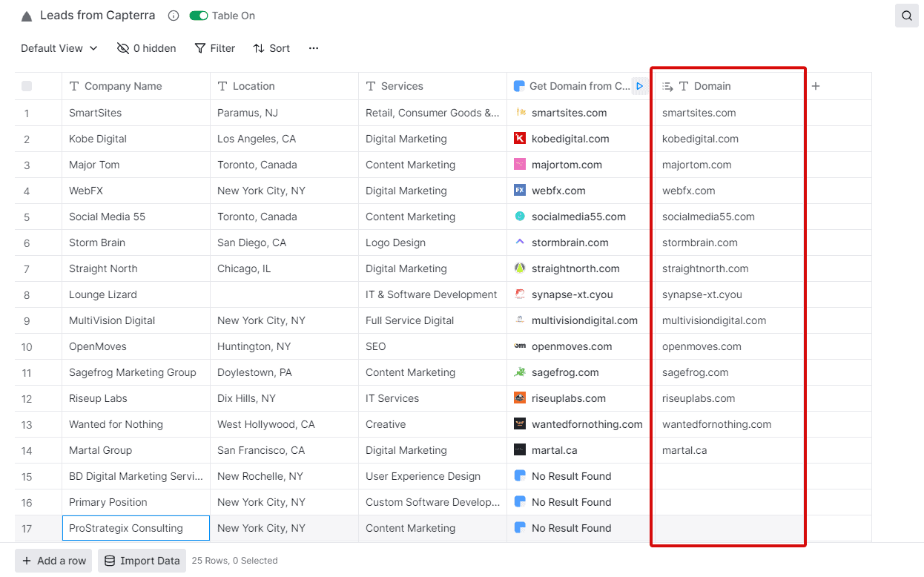
Task: Click the straightnorth.com logo icon
Action: point(520,268)
